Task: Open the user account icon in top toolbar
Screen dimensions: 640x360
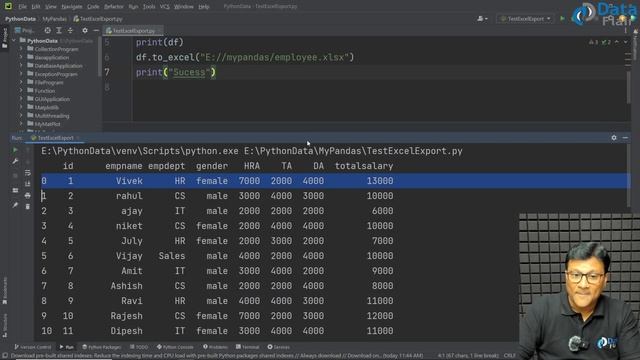Action: 482,18
